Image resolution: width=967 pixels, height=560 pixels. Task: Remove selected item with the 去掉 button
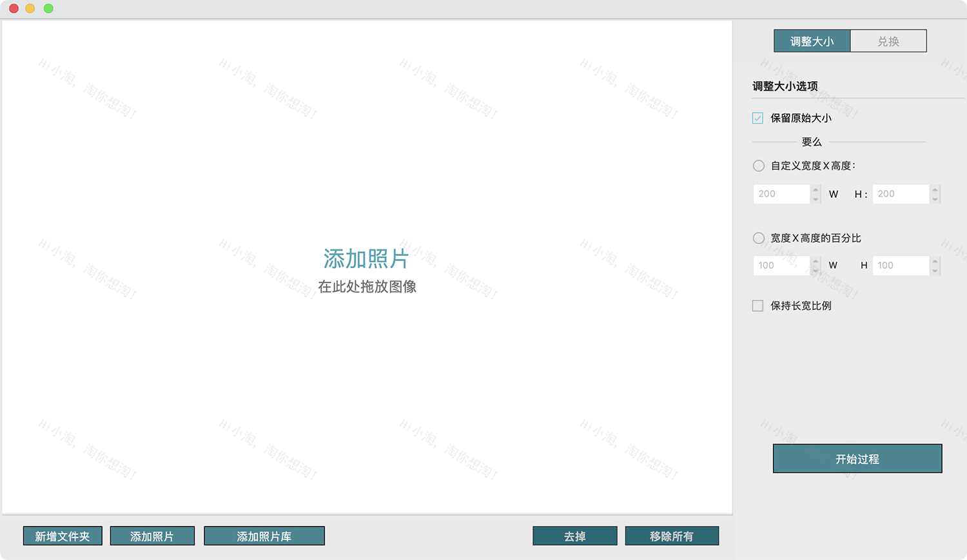(574, 536)
